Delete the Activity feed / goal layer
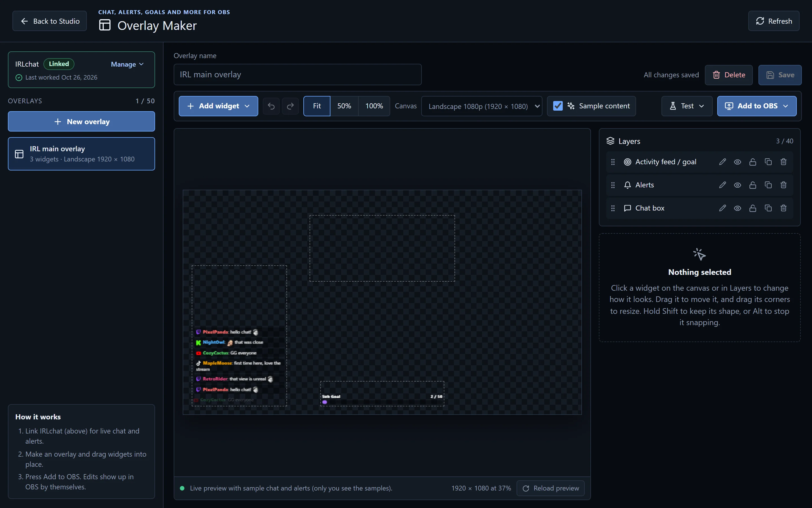812x508 pixels. click(784, 162)
